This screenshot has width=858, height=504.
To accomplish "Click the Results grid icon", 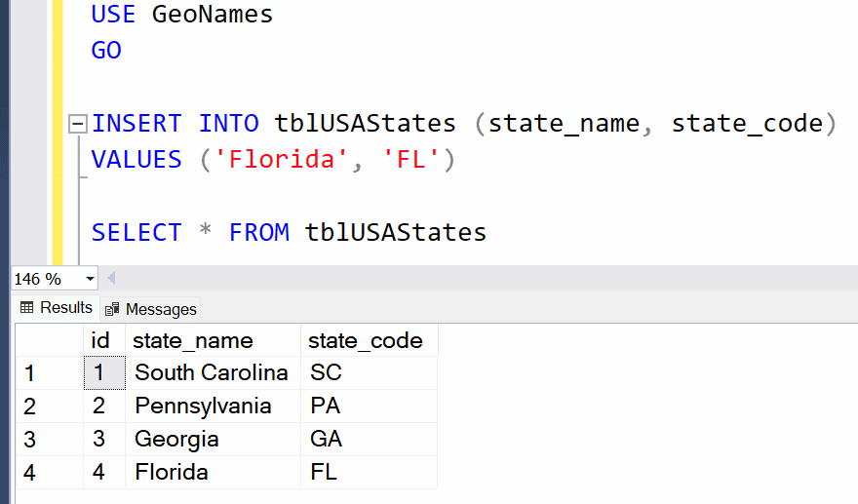I will (x=27, y=307).
